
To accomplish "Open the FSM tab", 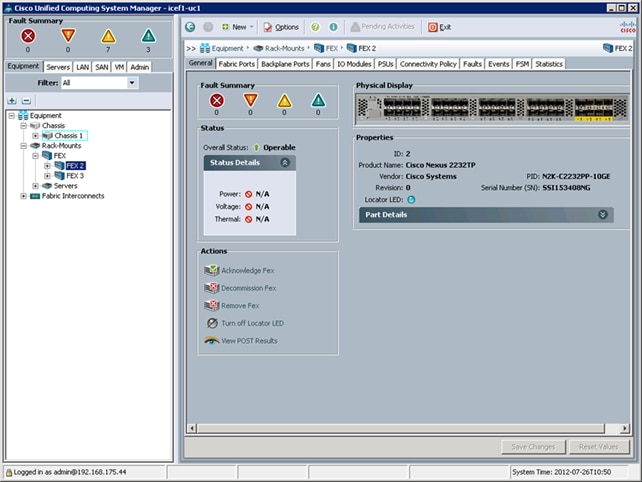I will click(x=522, y=64).
